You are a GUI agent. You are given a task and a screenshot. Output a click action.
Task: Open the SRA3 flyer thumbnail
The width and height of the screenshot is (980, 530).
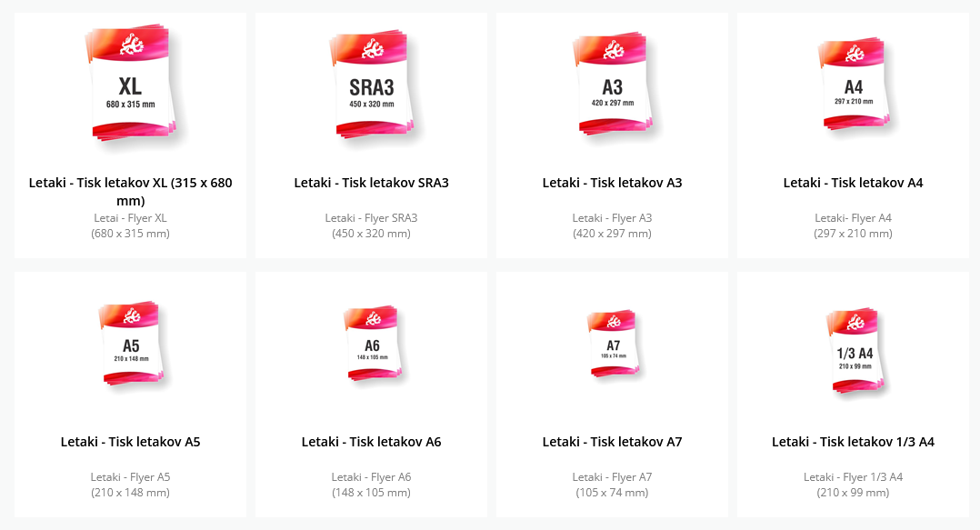pyautogui.click(x=371, y=85)
